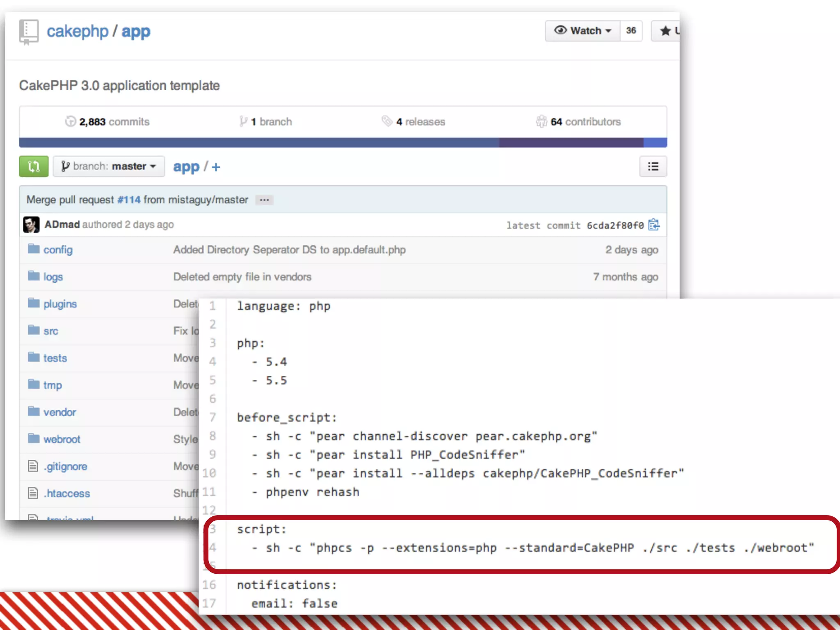This screenshot has height=630, width=840.
Task: Click ADmad's avatar thumbnail
Action: click(x=32, y=224)
